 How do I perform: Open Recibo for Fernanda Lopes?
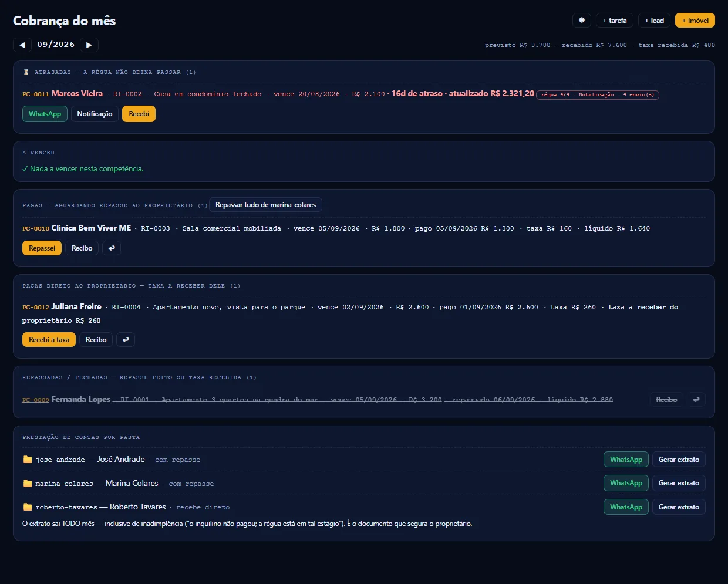(666, 400)
